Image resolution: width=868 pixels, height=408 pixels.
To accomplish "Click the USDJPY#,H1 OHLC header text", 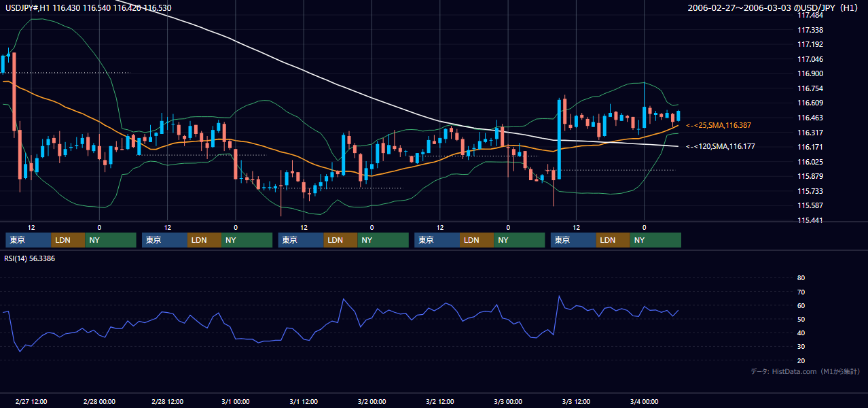I will (88, 7).
